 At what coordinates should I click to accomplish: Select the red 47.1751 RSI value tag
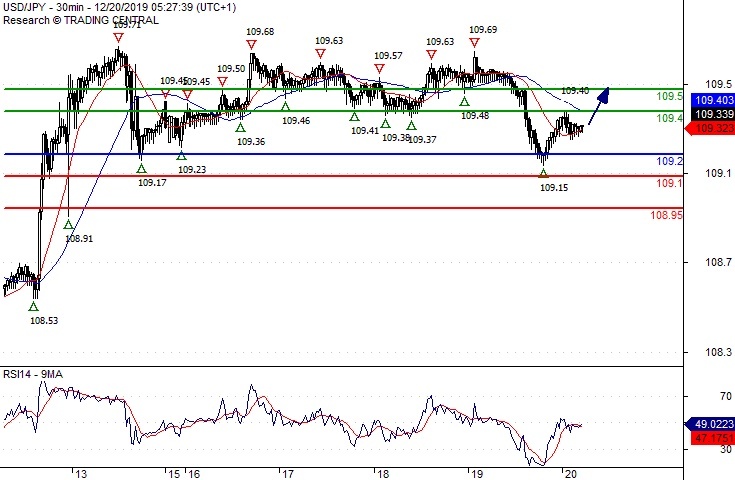[712, 438]
